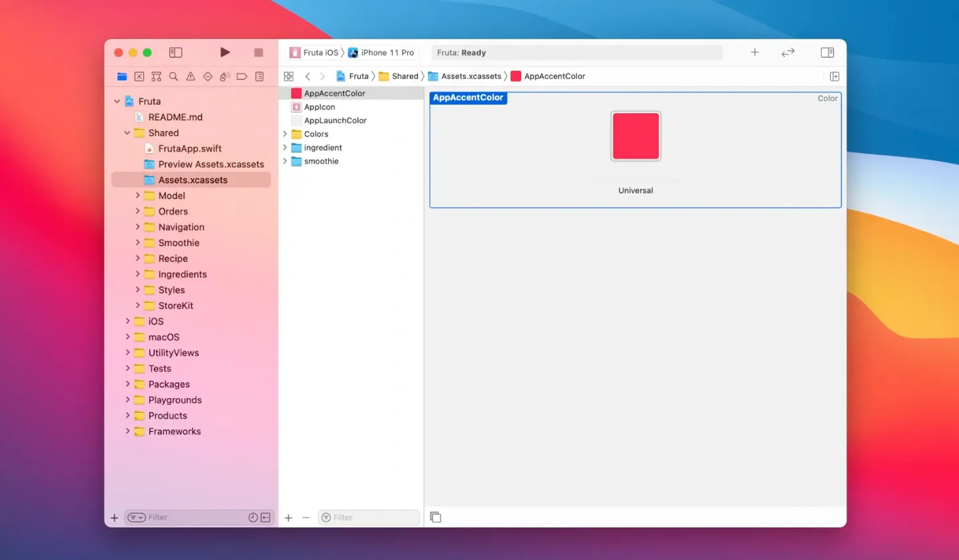
Task: Toggle the inspector panel on the right
Action: [x=827, y=52]
